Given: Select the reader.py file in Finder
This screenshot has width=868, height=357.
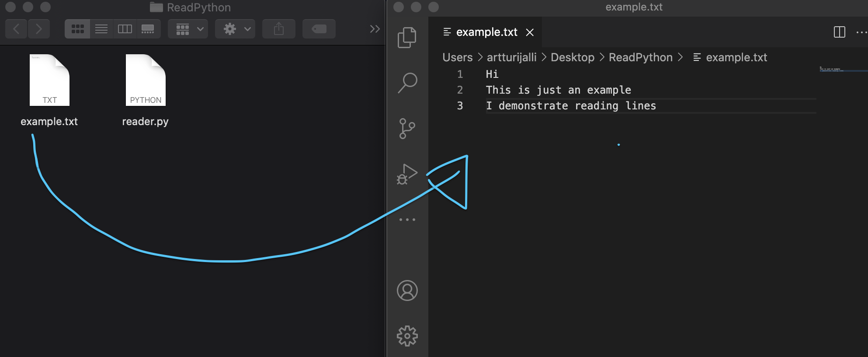Looking at the screenshot, I should (x=146, y=91).
